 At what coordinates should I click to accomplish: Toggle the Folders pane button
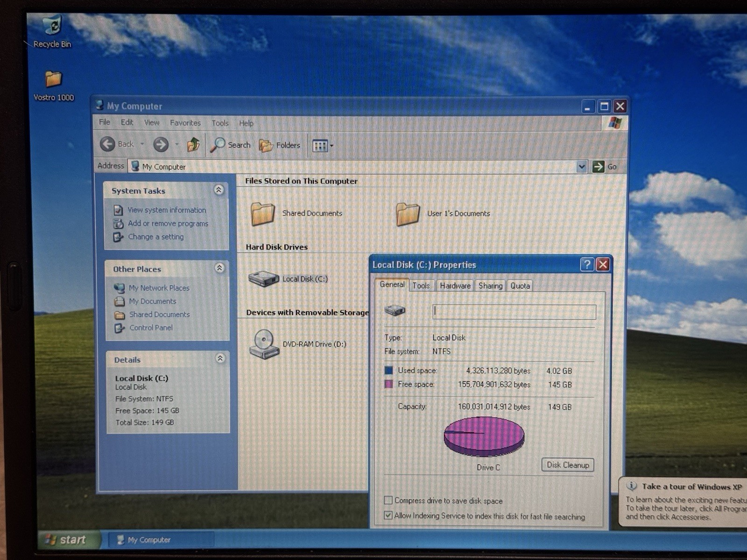coord(280,146)
